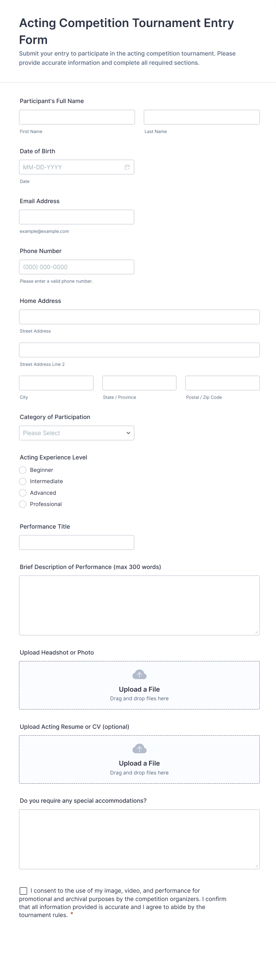Focus the Postal / Zip Code field

tap(222, 383)
